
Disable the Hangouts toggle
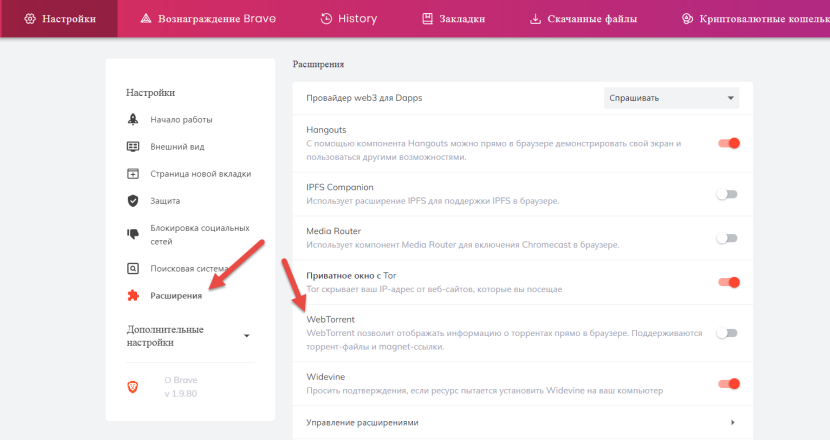[728, 143]
